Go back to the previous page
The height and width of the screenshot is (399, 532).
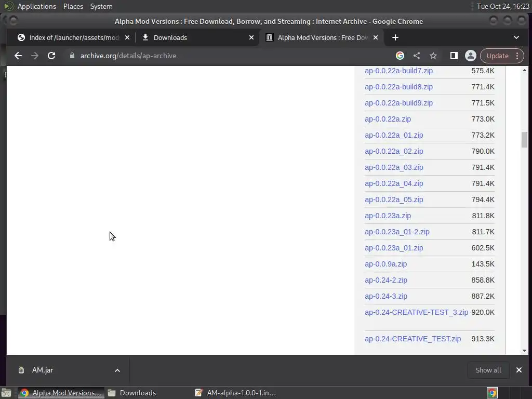pos(18,56)
